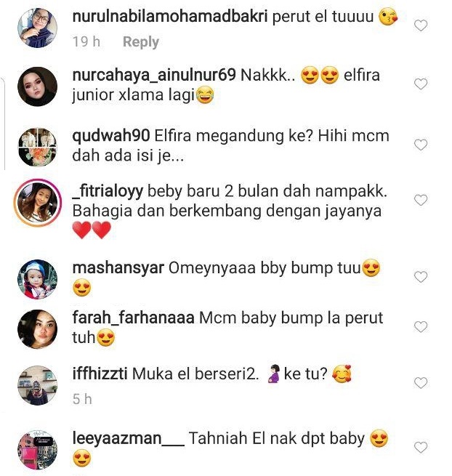This screenshot has width=452, height=476.
Task: Open nurcahaya_ainulnur69's profile avatar
Action: (37, 86)
